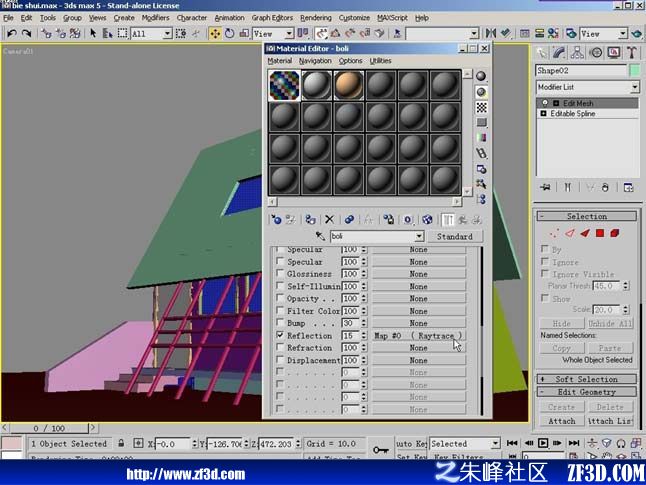The height and width of the screenshot is (485, 646).
Task: Toggle the material Backlight button
Action: click(481, 91)
